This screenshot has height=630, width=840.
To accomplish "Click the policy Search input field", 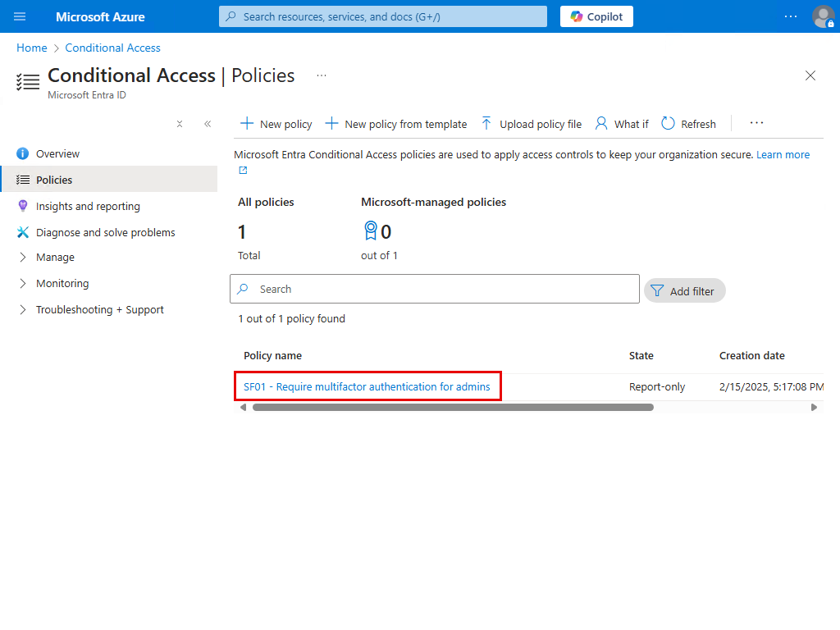I will (443, 289).
